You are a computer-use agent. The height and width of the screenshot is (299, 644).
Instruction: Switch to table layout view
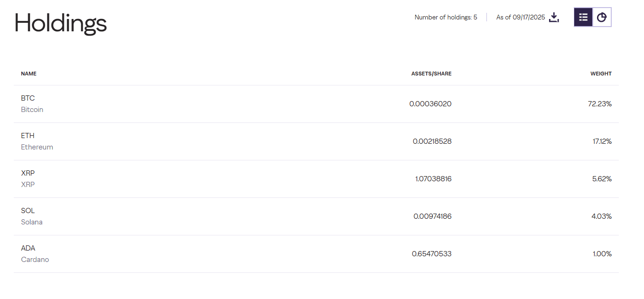point(583,17)
